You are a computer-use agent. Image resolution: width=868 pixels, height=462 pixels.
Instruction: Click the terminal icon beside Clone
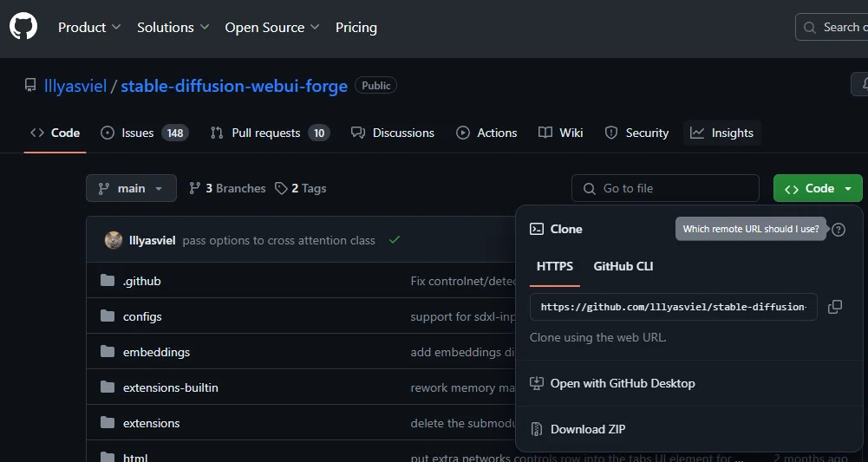coord(537,229)
